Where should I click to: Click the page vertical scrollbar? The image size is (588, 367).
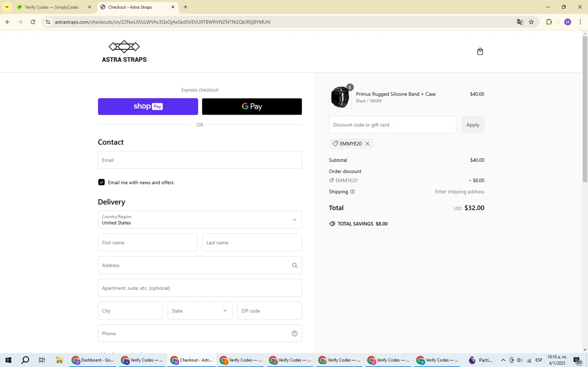point(585,109)
